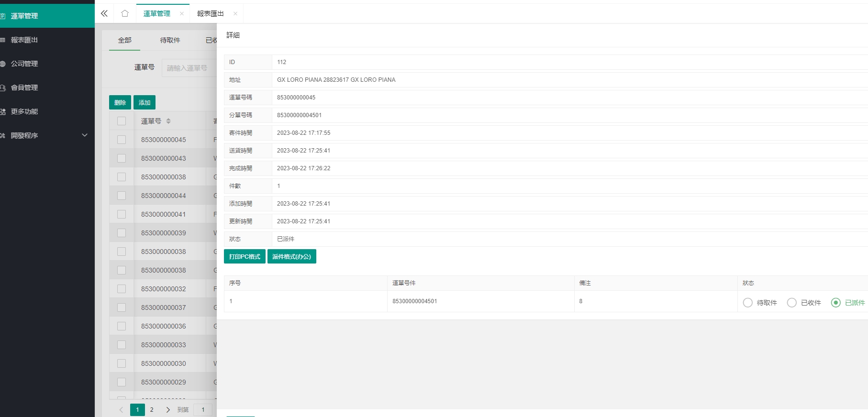
Task: Check the row 853000000030 checkbox
Action: (122, 363)
